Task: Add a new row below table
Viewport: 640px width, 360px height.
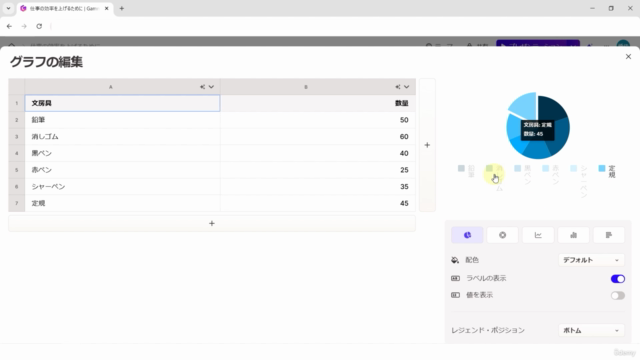Action: click(212, 223)
